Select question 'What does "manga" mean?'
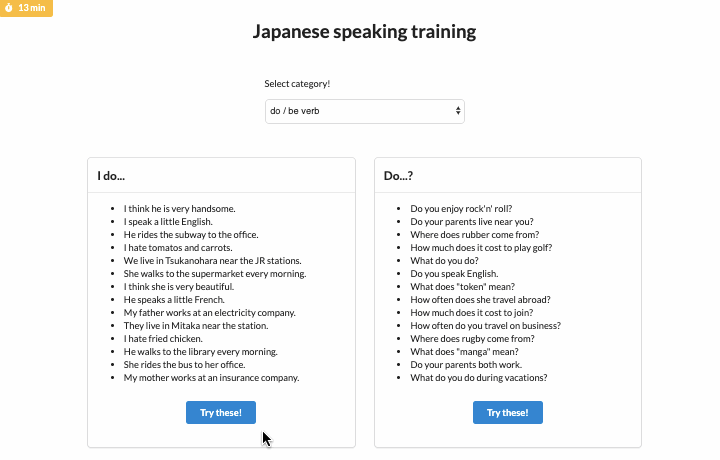The height and width of the screenshot is (460, 720). [x=466, y=352]
